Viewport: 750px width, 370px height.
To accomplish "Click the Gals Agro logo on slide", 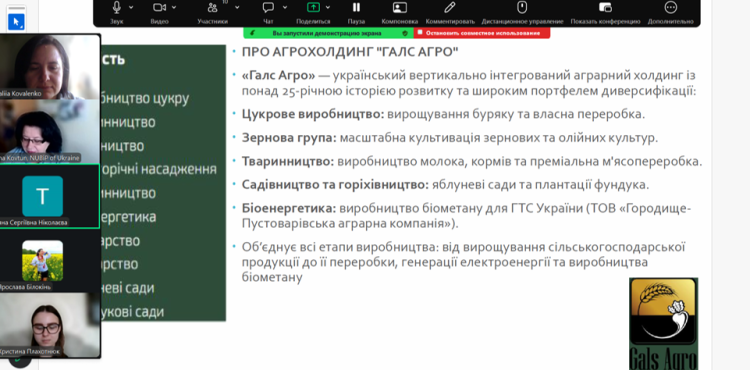I will (663, 324).
